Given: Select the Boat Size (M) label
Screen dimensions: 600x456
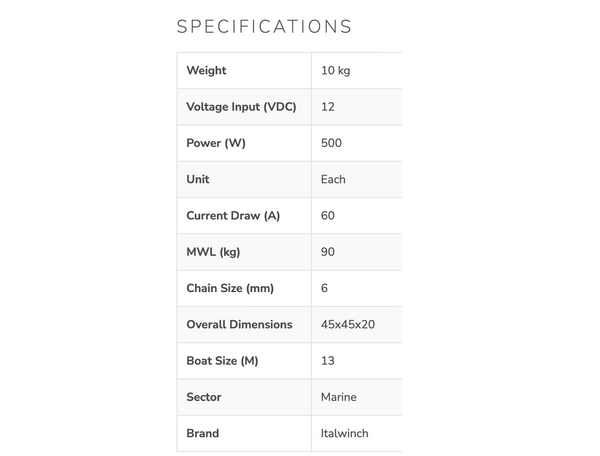Looking at the screenshot, I should coord(222,361).
